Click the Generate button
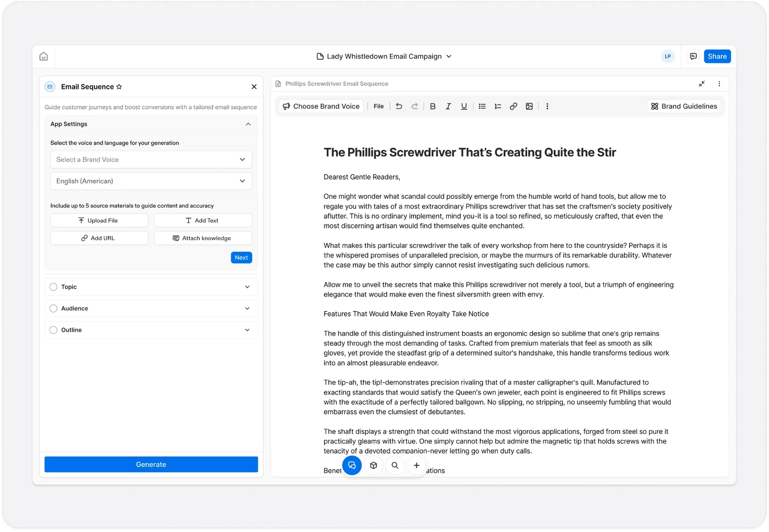 [x=151, y=464]
